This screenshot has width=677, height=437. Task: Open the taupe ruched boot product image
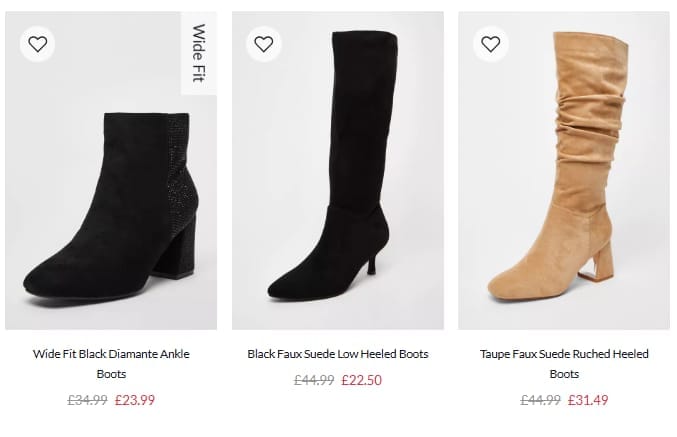564,171
